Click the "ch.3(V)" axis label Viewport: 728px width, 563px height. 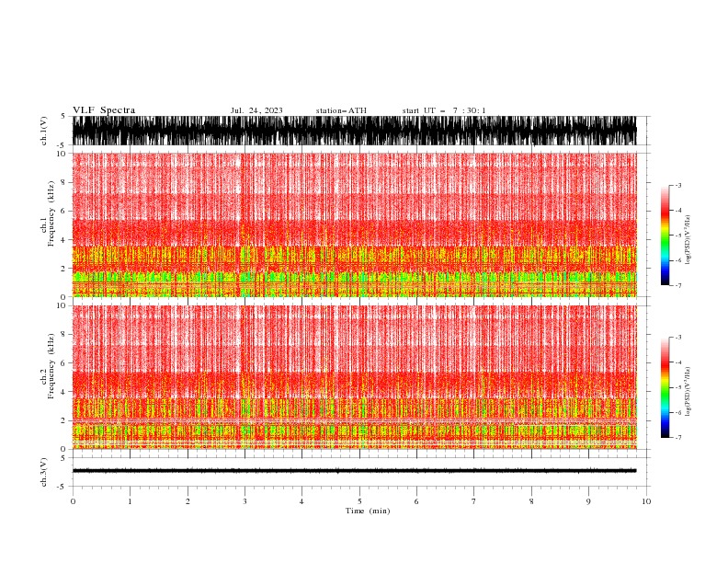tap(44, 472)
